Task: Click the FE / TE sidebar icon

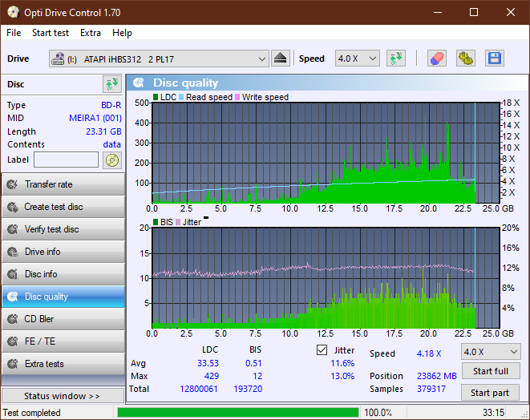Action: pyautogui.click(x=13, y=341)
